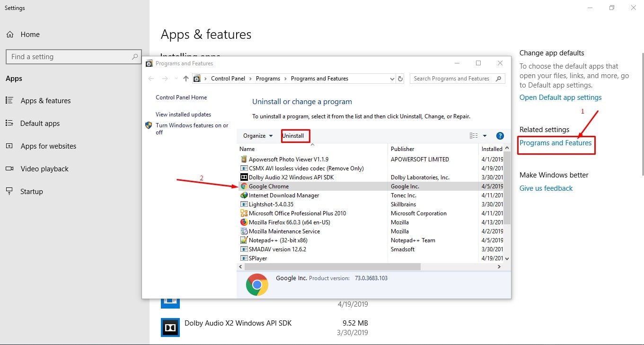Click View installed updates link
Screen dimensions: 644x345
(x=184, y=115)
